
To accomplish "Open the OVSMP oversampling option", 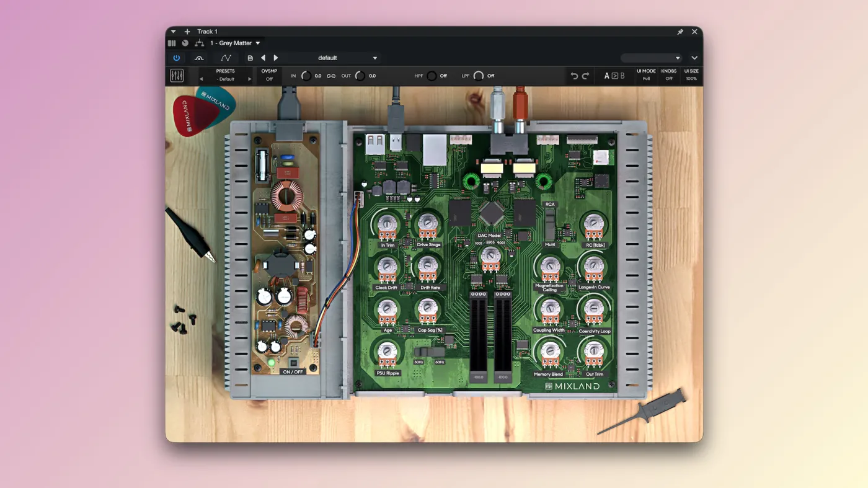I will click(269, 75).
